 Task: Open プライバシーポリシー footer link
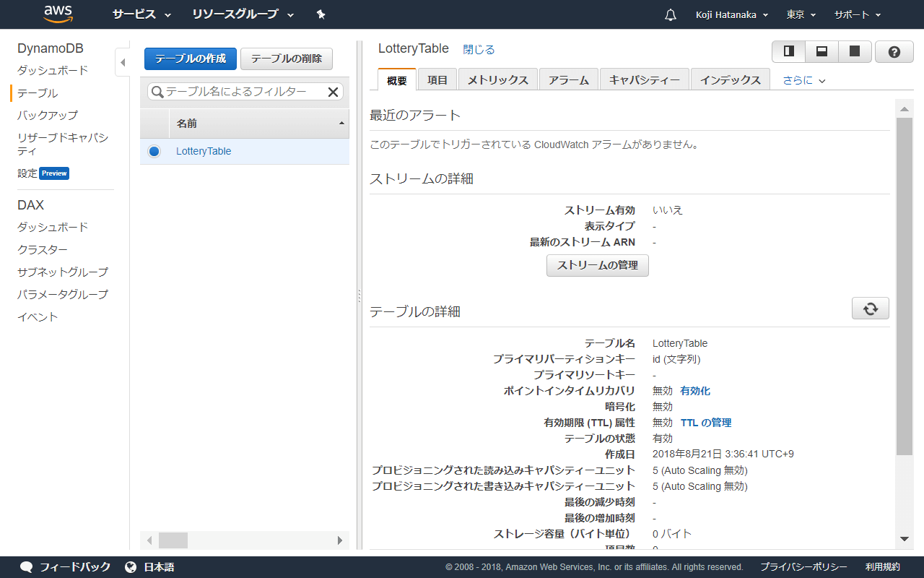coord(803,567)
